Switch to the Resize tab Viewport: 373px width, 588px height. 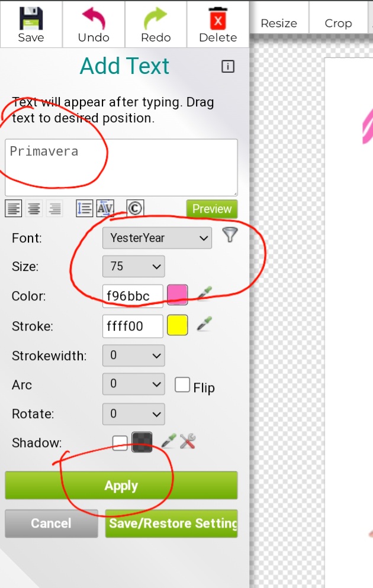[x=279, y=24]
